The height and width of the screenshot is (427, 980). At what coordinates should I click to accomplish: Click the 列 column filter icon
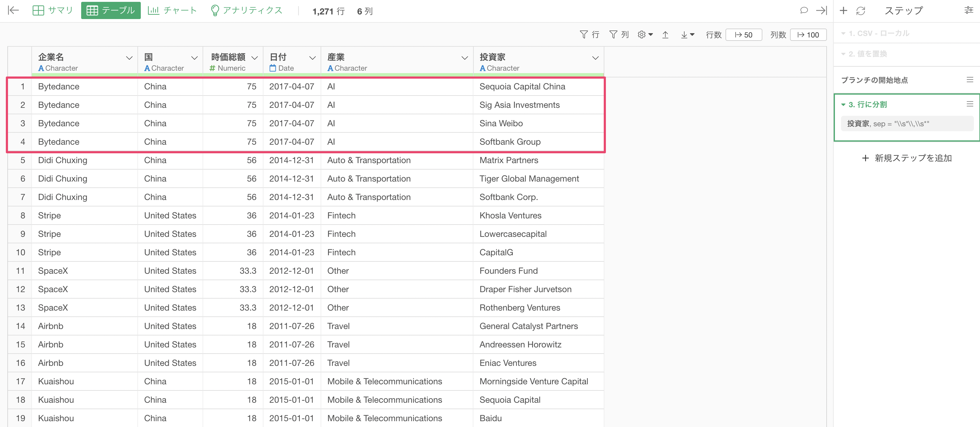pyautogui.click(x=619, y=35)
